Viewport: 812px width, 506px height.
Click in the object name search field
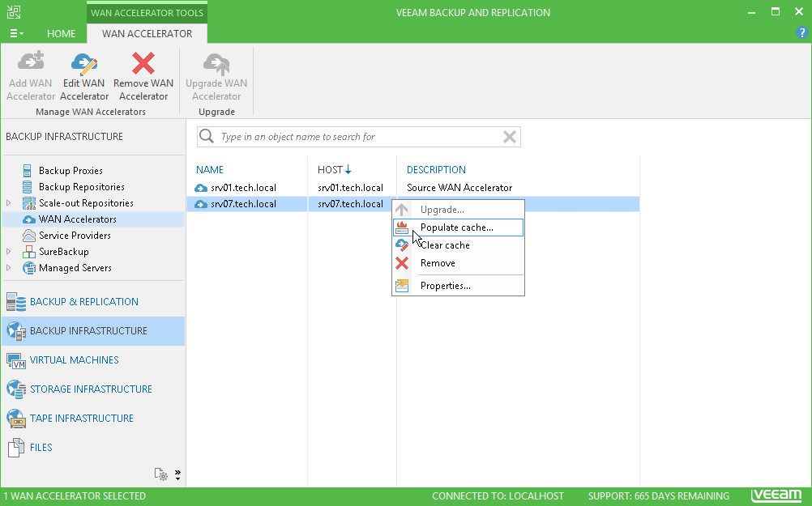pyautogui.click(x=358, y=137)
